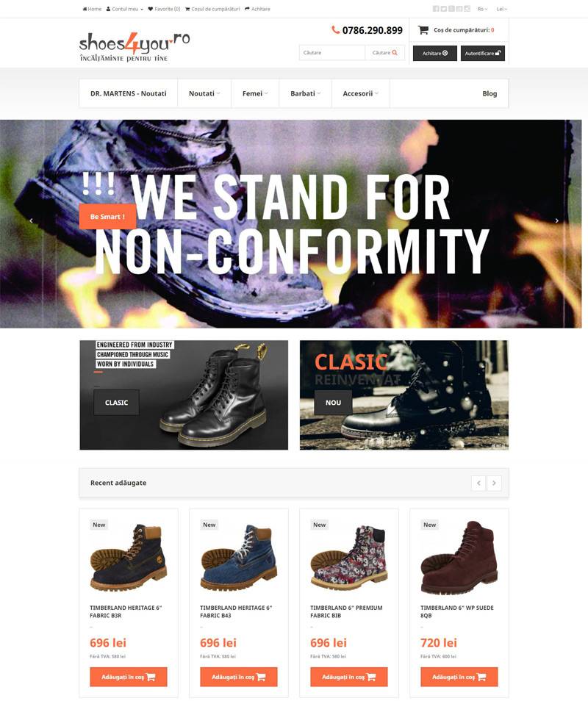588x701 pixels.
Task: Click the shopping cart icon in header
Action: click(x=423, y=30)
